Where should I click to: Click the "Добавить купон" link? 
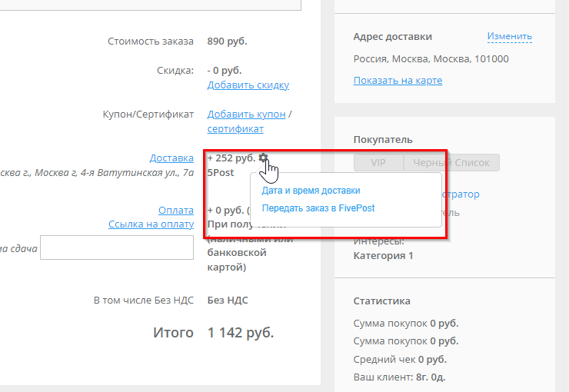click(x=246, y=114)
